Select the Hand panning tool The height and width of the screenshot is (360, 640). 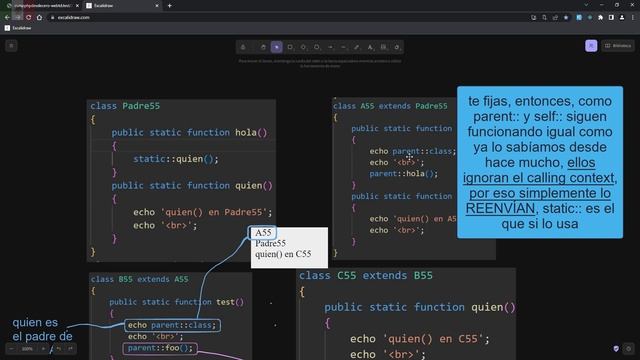pos(263,47)
